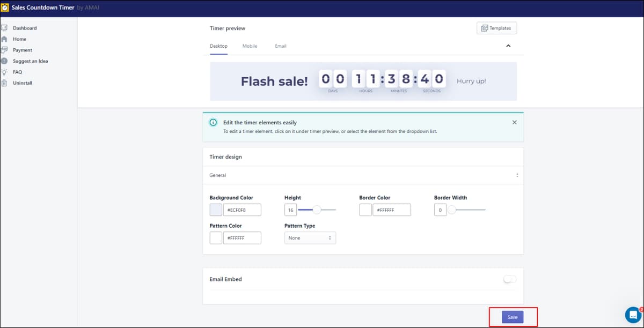Click the Border Color swatch
The height and width of the screenshot is (328, 644).
365,210
